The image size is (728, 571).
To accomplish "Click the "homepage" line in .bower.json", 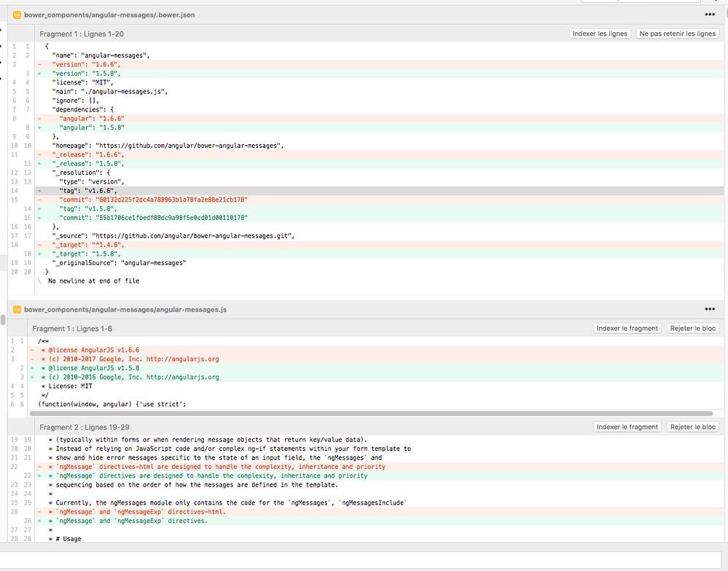I will coord(379,146).
